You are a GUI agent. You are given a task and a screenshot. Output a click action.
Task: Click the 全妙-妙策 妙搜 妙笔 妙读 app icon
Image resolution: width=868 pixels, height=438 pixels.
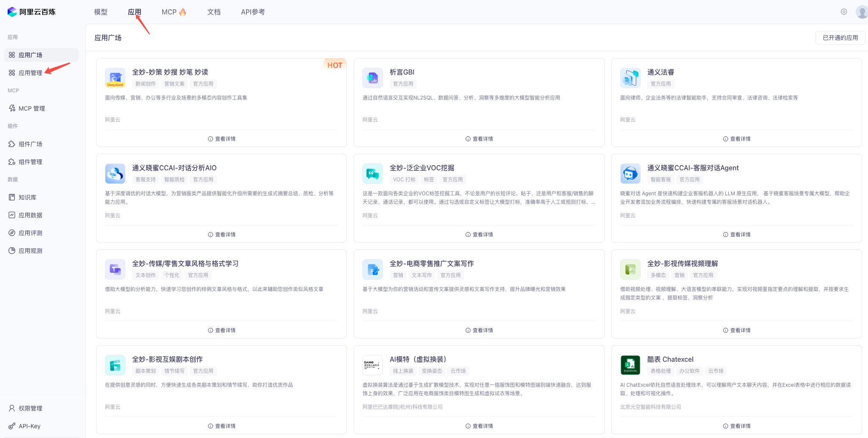pyautogui.click(x=115, y=78)
